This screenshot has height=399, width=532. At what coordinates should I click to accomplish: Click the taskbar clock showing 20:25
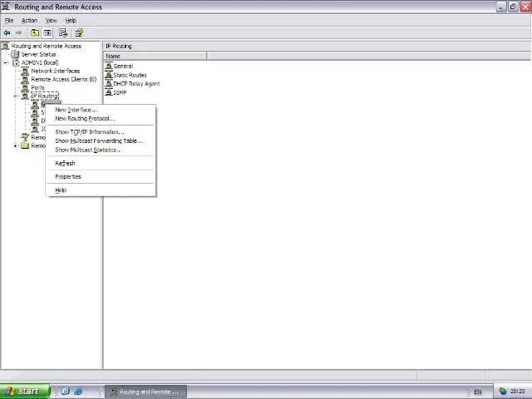point(517,392)
